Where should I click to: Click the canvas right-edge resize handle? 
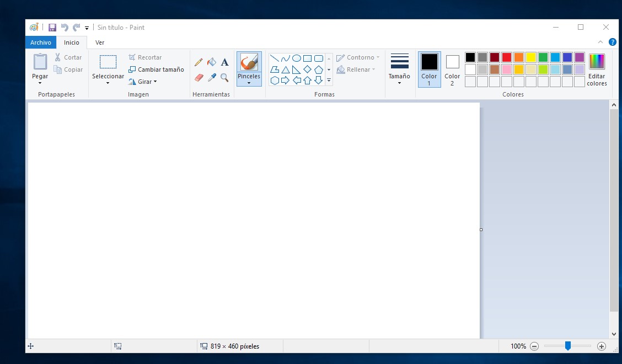point(481,229)
